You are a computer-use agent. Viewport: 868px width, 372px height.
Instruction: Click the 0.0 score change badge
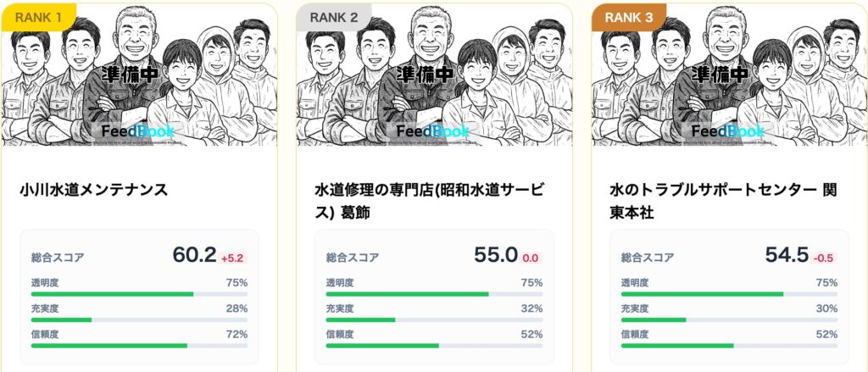[x=531, y=258]
